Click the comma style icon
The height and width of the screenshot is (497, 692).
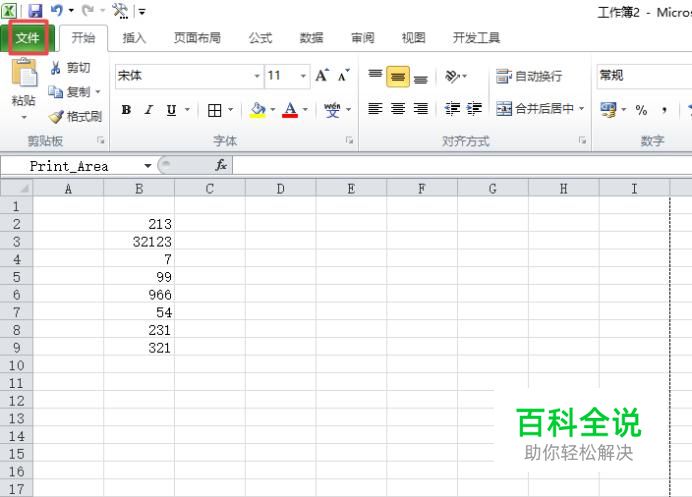tap(664, 110)
